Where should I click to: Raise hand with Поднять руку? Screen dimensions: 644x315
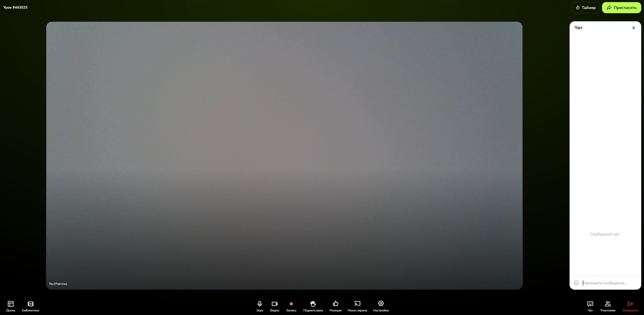pyautogui.click(x=313, y=306)
